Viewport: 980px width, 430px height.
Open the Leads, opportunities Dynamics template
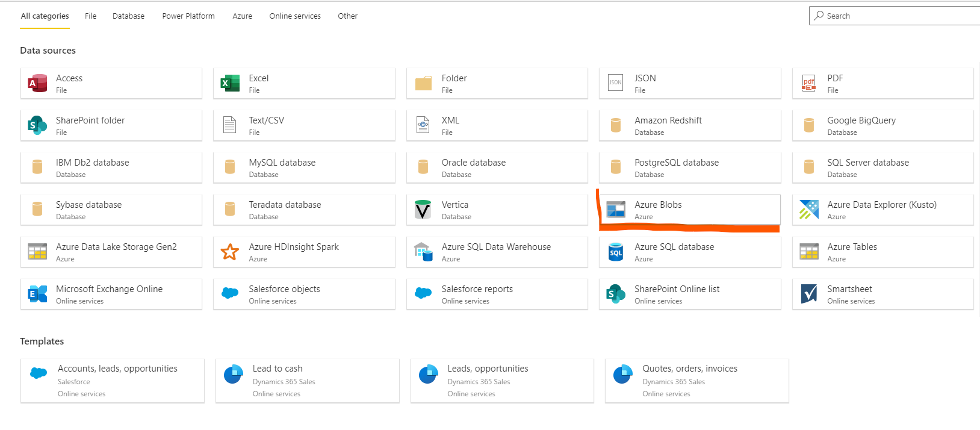tap(502, 381)
